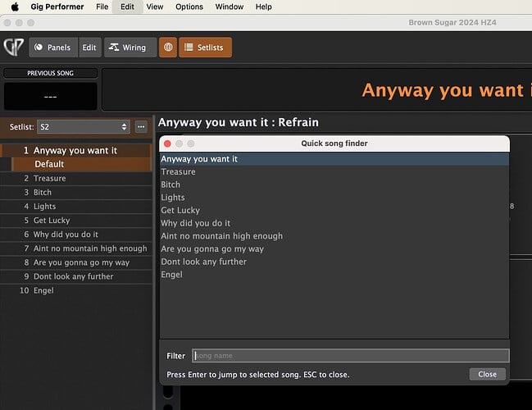The image size is (532, 410).
Task: Open the Wiring view
Action: [x=127, y=48]
